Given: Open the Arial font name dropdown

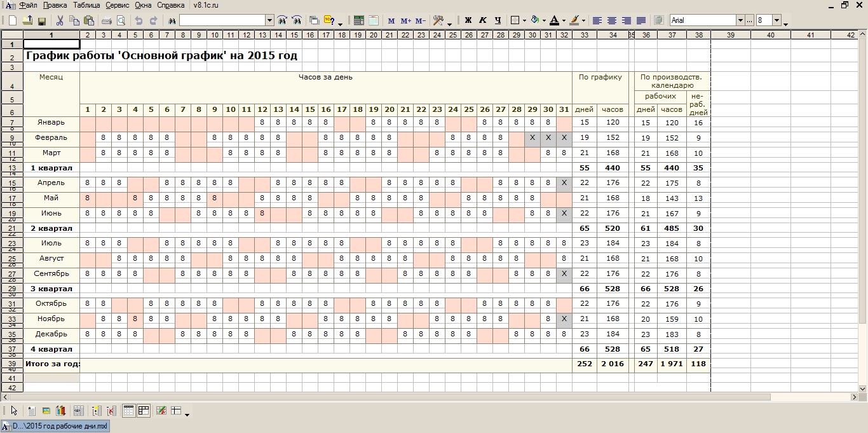Looking at the screenshot, I should (x=740, y=20).
